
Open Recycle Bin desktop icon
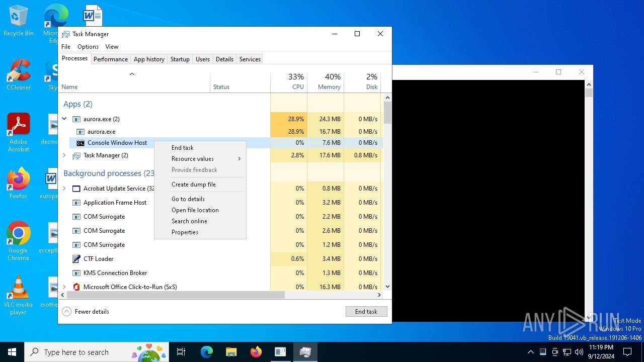[x=19, y=21]
